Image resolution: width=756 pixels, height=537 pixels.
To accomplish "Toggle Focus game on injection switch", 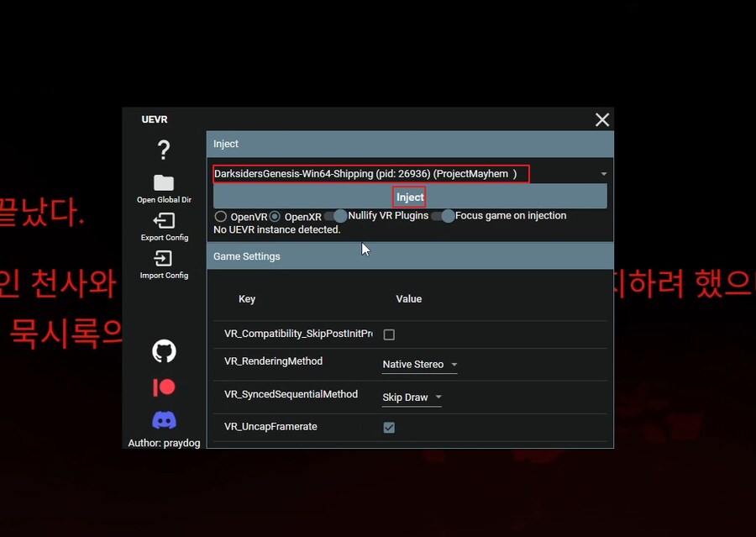I will click(443, 216).
